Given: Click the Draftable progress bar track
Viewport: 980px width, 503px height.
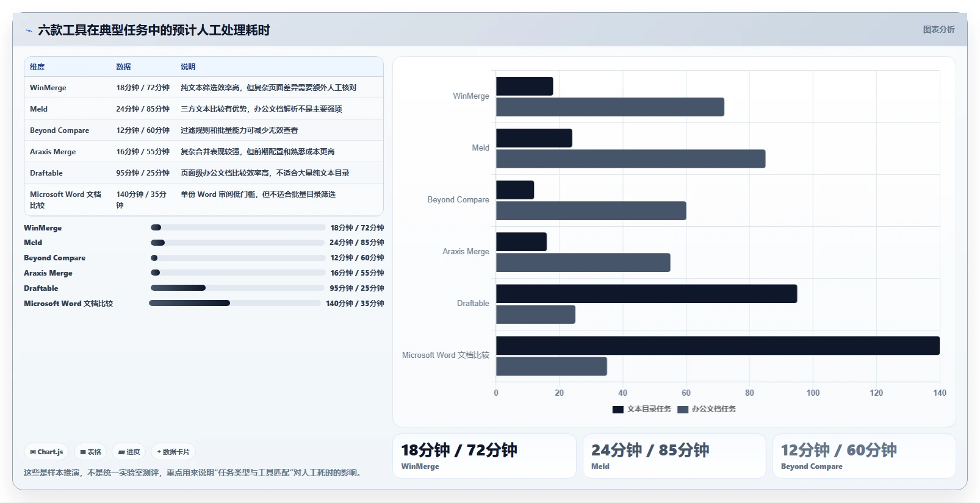Looking at the screenshot, I should pos(237,288).
